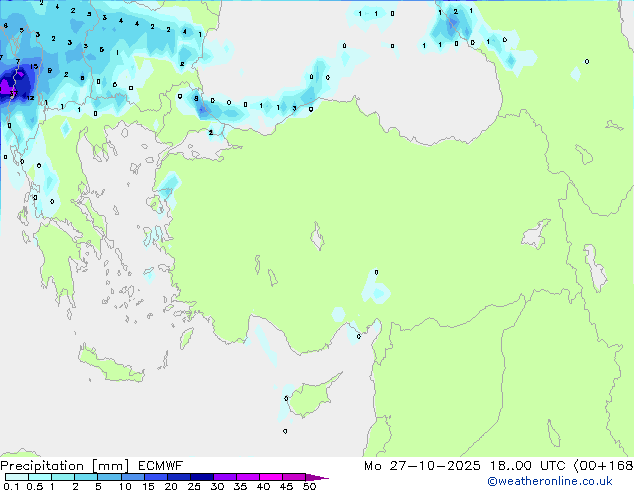Select the 5–10 mm legend swatch
This screenshot has height=490, width=634.
pyautogui.click(x=109, y=477)
